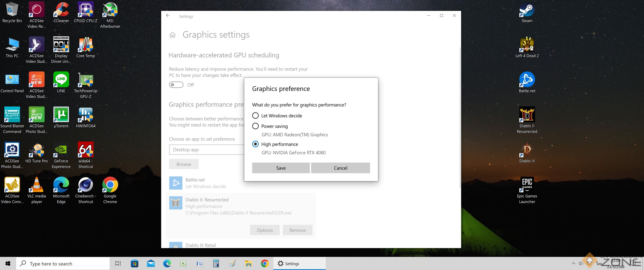Open the This PC desktop icon
The height and width of the screenshot is (270, 644).
(x=12, y=48)
